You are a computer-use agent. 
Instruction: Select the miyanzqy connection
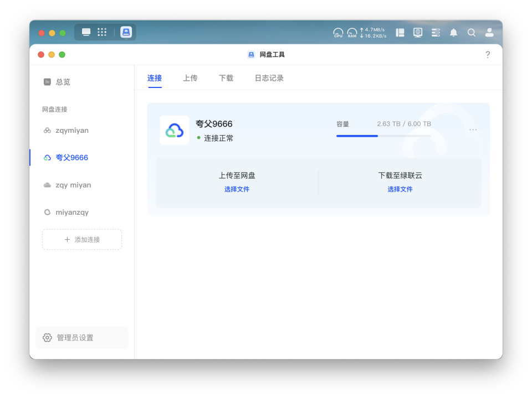[82, 212]
